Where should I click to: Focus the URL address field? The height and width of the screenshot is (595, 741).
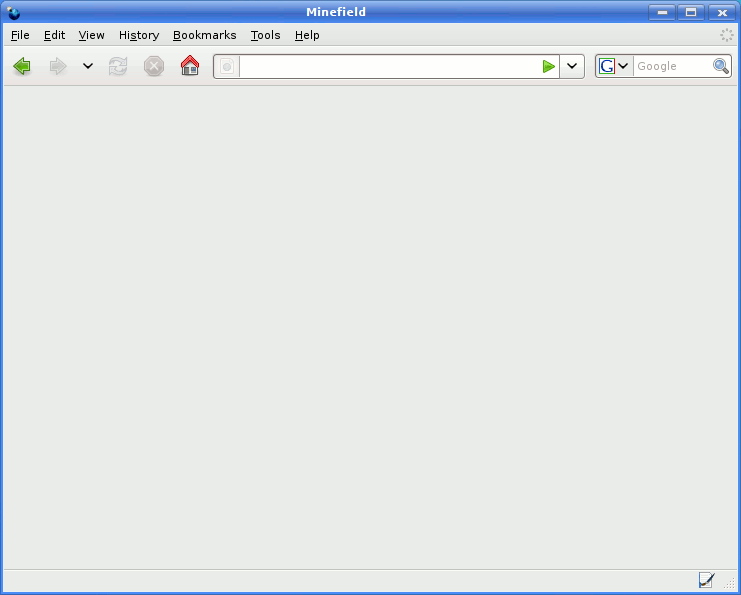pyautogui.click(x=390, y=66)
